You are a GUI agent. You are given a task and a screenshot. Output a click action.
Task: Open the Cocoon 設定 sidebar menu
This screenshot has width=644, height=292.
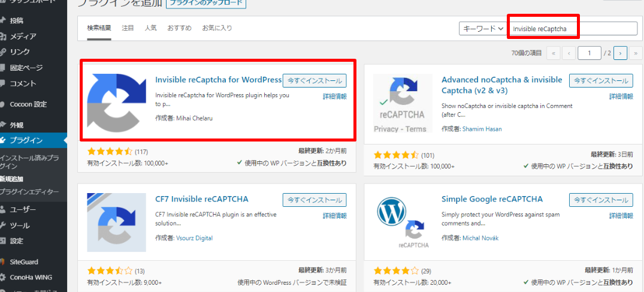pyautogui.click(x=28, y=104)
